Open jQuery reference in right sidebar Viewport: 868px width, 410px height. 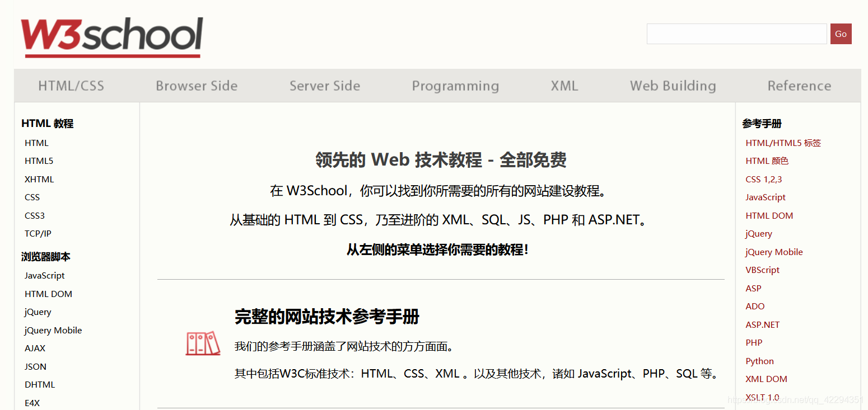(x=758, y=233)
